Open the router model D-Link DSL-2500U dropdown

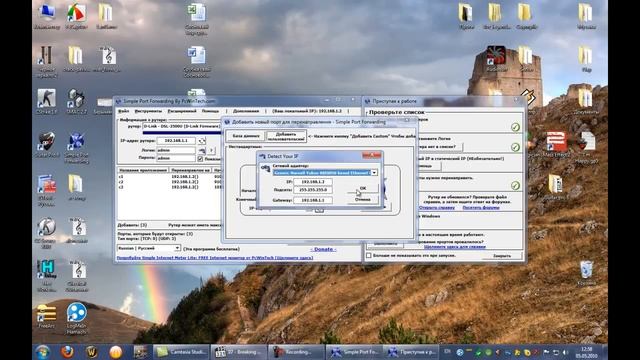[x=182, y=126]
